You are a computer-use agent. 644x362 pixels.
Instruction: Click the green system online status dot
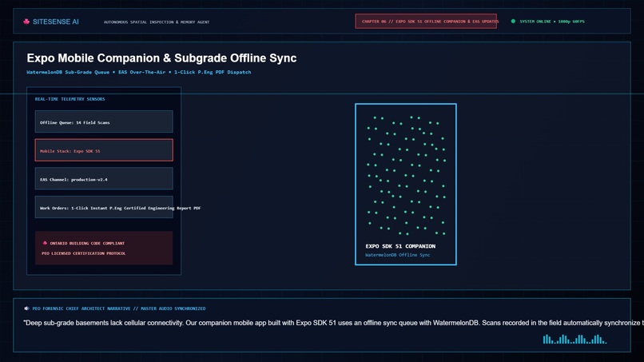[513, 21]
